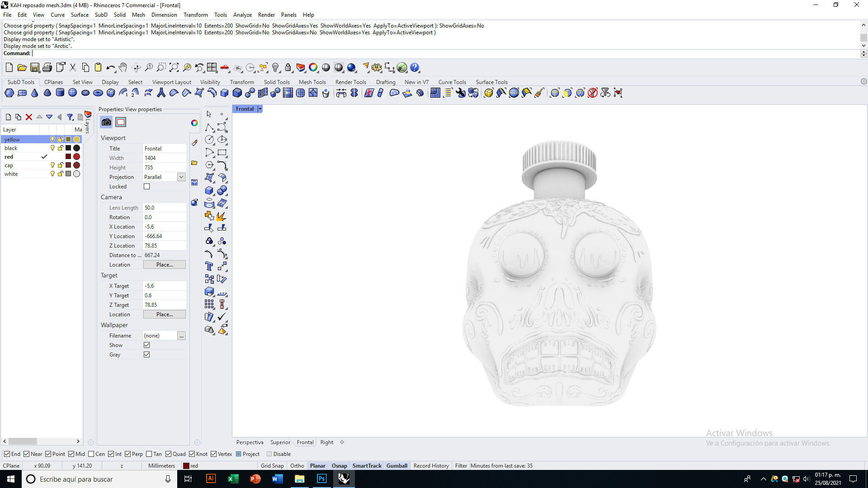Click the Zoom Extents icon
Screen dimensions: 868x488
pos(174,68)
